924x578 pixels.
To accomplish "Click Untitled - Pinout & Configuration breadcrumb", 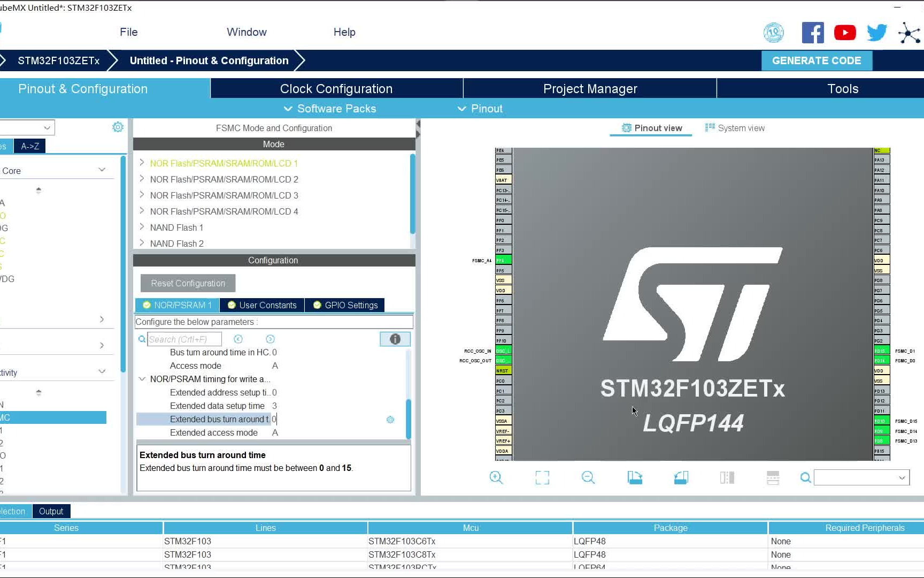I will (209, 60).
